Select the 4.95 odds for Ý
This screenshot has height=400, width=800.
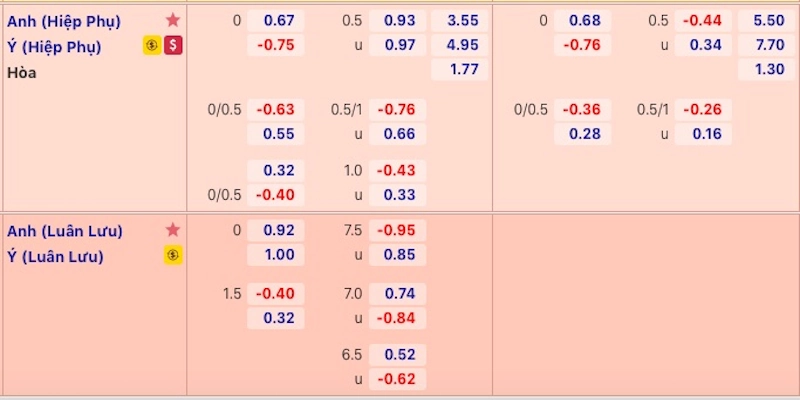point(460,45)
